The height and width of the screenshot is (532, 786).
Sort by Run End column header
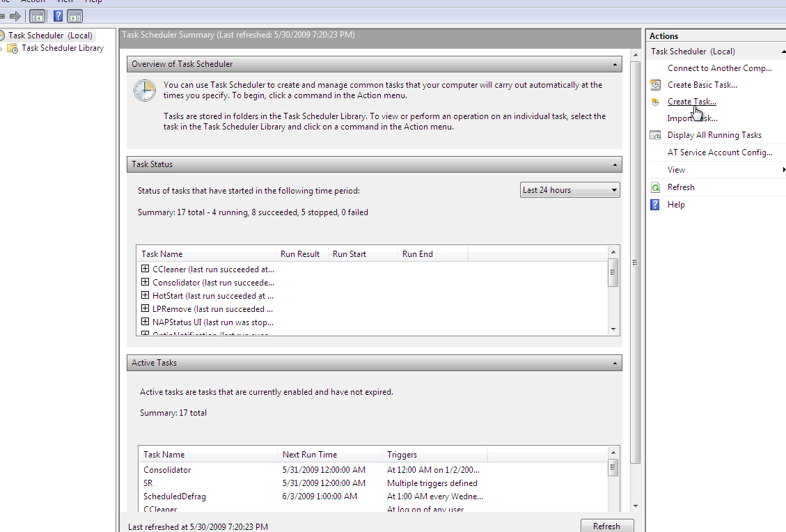pyautogui.click(x=432, y=253)
